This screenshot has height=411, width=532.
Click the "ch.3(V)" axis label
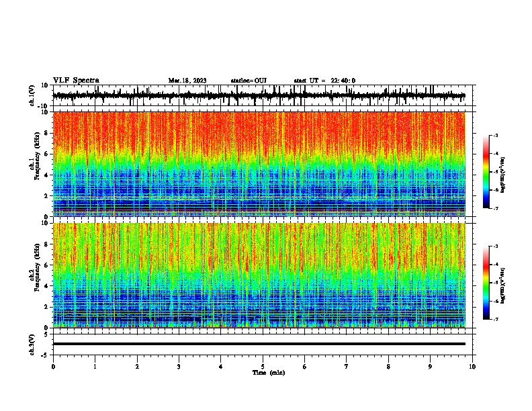32,345
